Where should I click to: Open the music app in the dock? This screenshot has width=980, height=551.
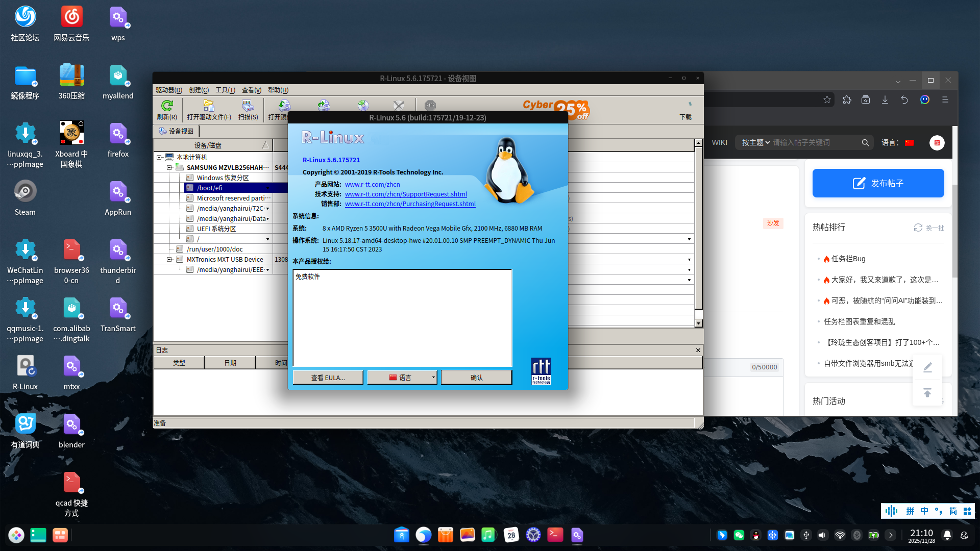click(x=488, y=535)
